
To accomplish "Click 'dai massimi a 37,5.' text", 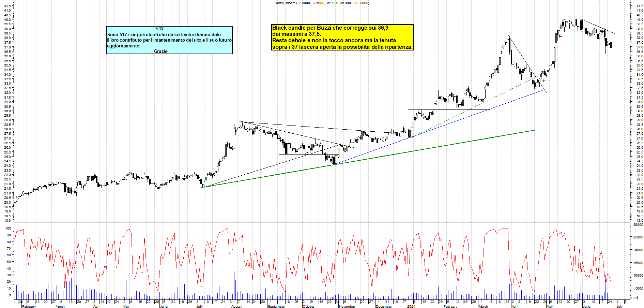I will point(296,34).
